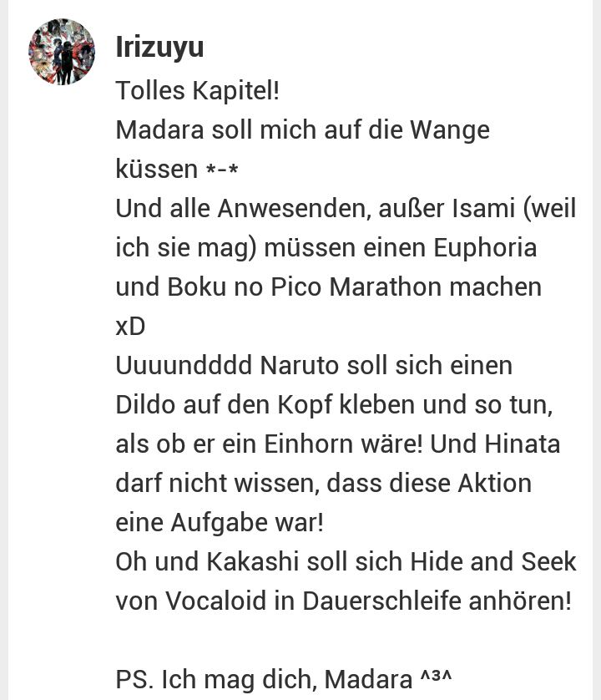Tap the '*-*' emoticon after küssen
This screenshot has height=700, width=601.
222,170
